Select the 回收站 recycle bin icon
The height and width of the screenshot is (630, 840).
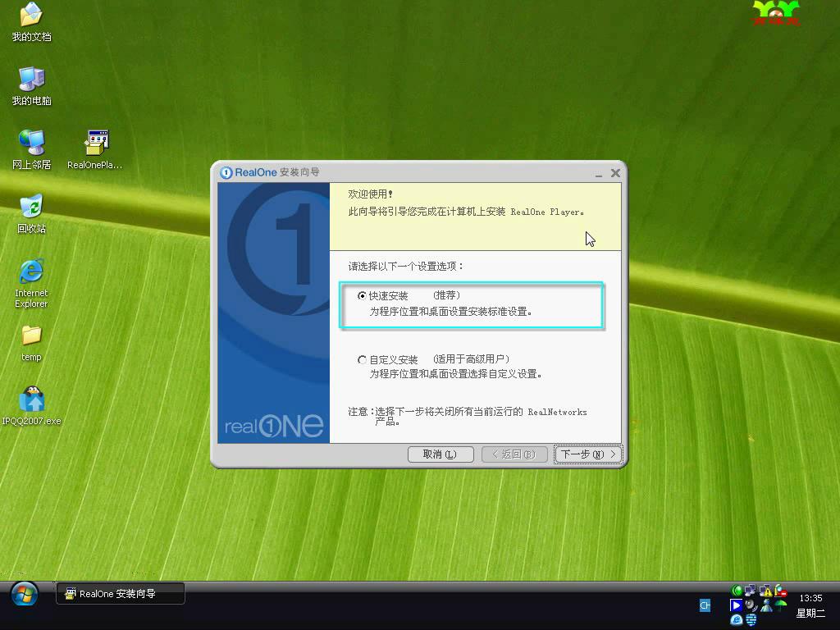(31, 214)
